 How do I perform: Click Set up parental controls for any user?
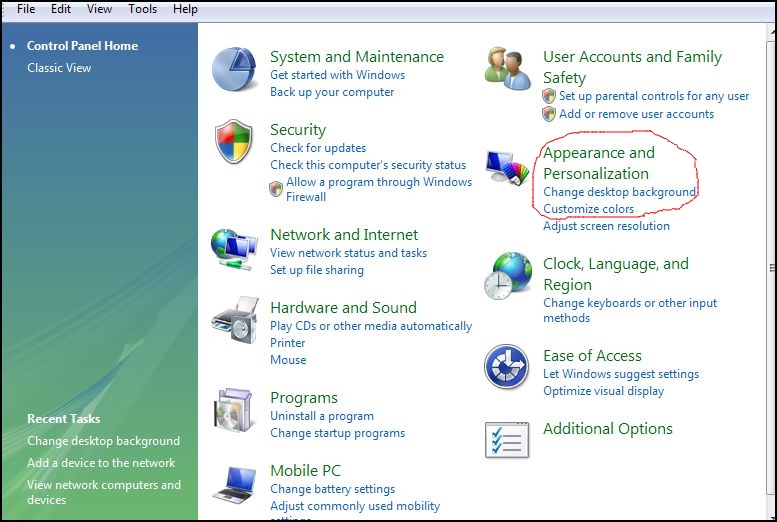(654, 96)
